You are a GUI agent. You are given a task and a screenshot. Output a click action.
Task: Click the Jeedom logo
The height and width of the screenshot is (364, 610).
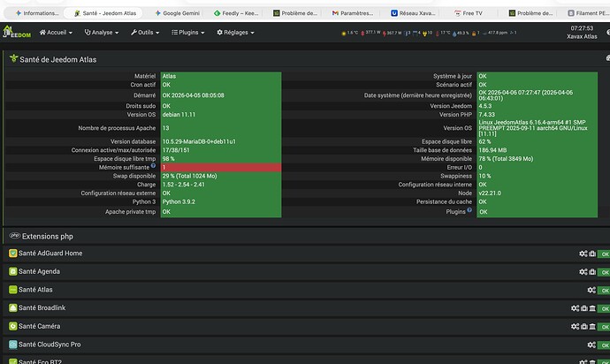click(17, 32)
